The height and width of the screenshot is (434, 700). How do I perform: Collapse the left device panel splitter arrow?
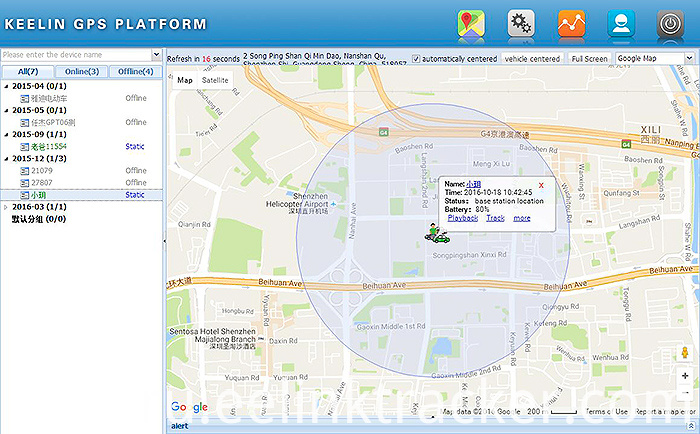[164, 241]
